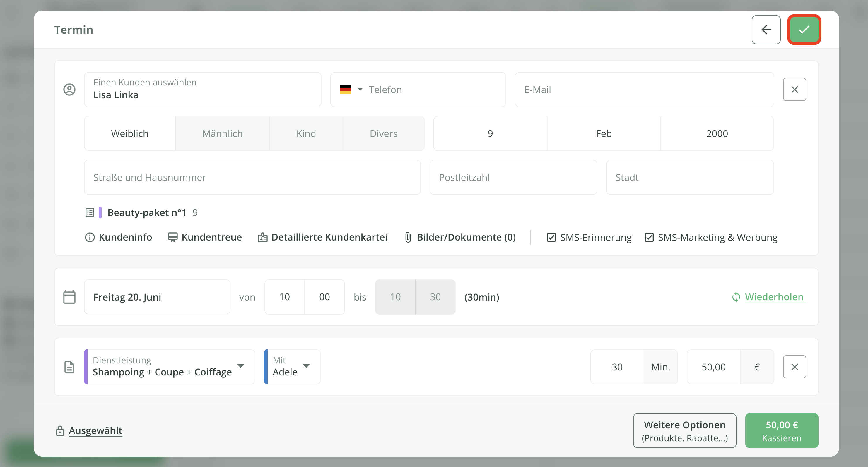Select Divers gender option
The image size is (868, 467).
pyautogui.click(x=383, y=134)
